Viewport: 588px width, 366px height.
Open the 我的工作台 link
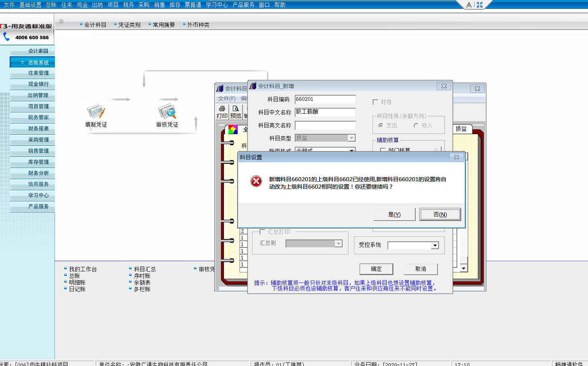[x=83, y=269]
